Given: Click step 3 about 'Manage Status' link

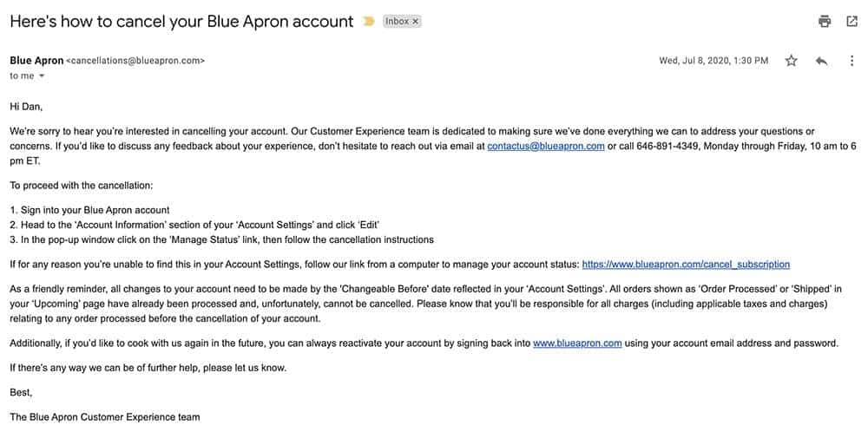Looking at the screenshot, I should [x=222, y=240].
